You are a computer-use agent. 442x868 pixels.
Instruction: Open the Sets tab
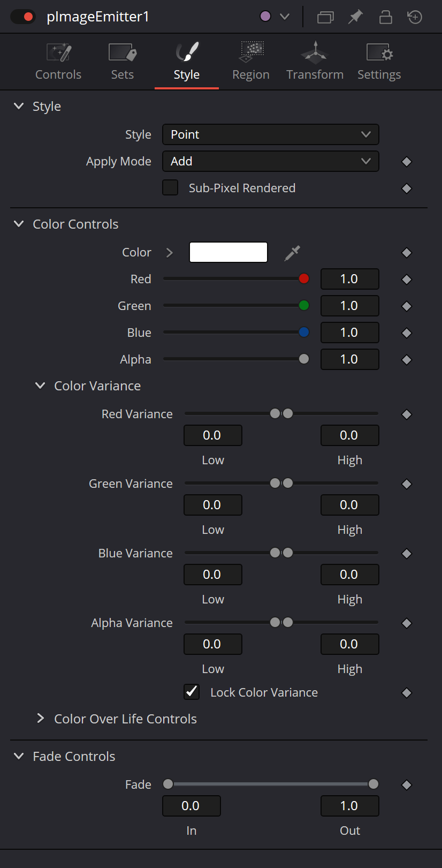point(123,62)
